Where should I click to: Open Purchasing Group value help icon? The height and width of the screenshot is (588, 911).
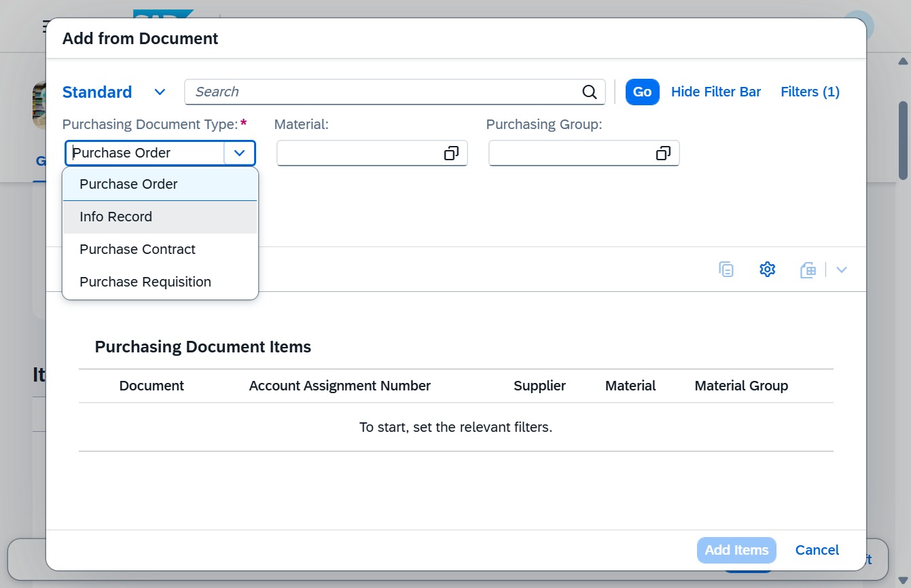(663, 153)
